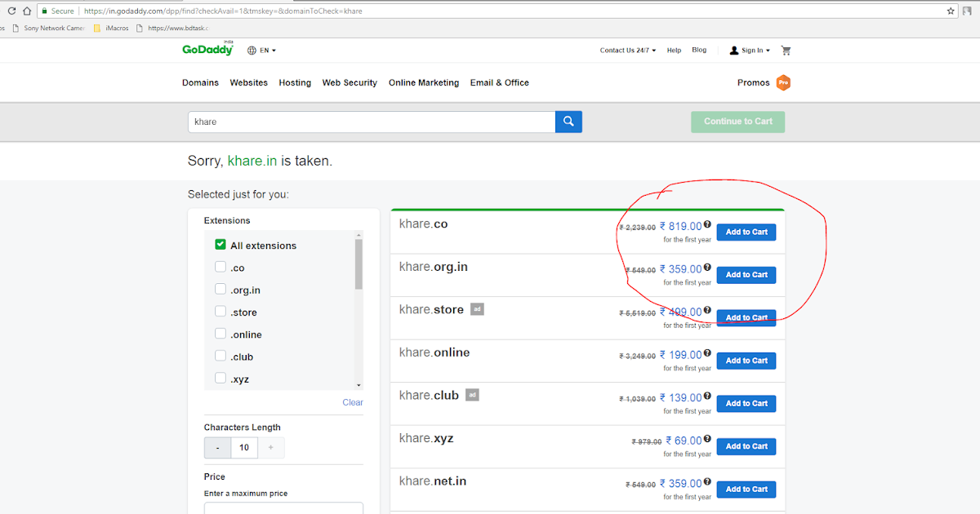980x514 pixels.
Task: Click the info icon beside khare.co price
Action: (x=707, y=224)
